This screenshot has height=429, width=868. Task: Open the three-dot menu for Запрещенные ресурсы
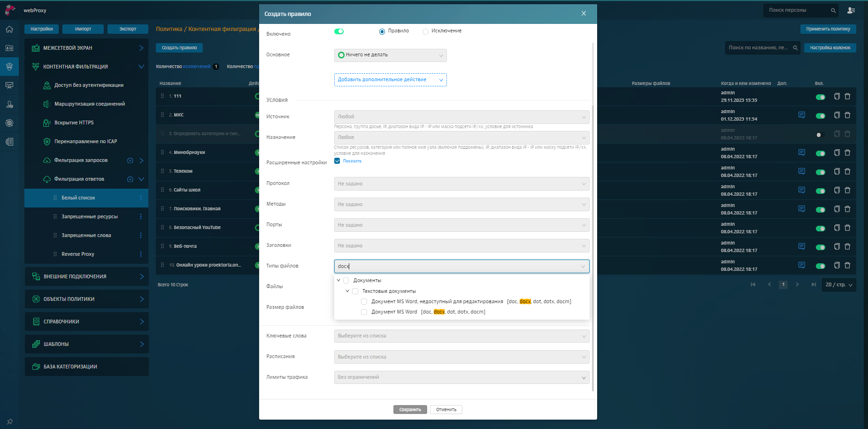coord(141,216)
